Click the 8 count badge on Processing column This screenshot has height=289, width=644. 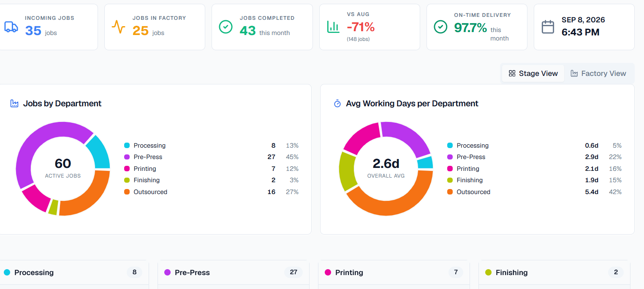134,272
